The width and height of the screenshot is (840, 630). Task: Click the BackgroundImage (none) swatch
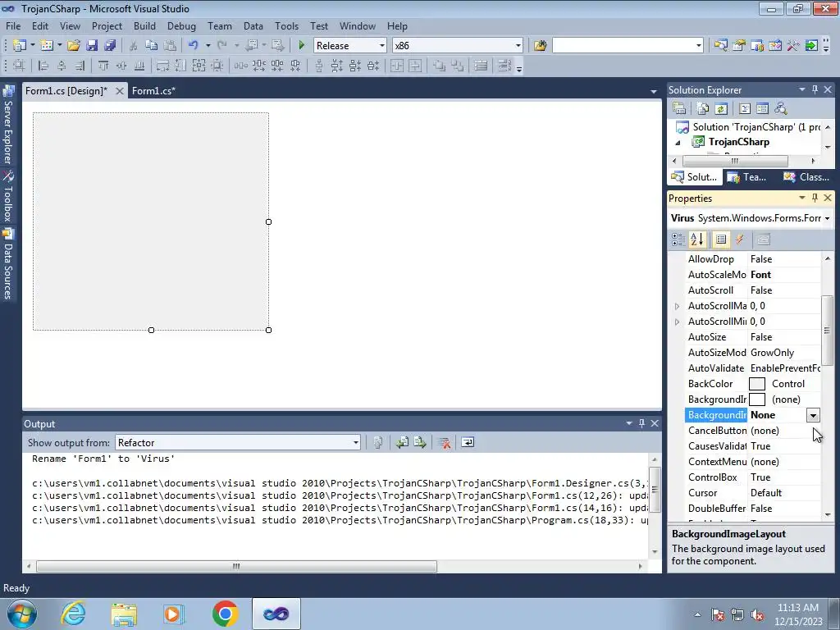757,399
